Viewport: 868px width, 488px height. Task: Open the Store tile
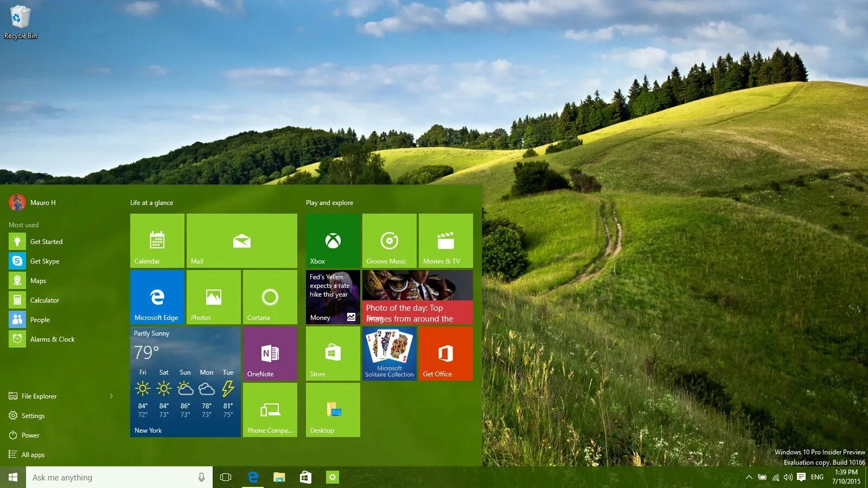click(x=333, y=354)
